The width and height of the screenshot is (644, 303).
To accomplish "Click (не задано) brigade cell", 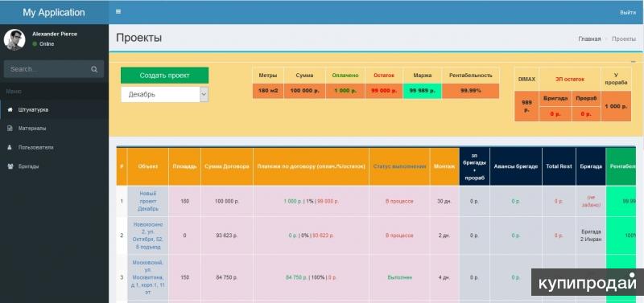I will pos(591,201).
